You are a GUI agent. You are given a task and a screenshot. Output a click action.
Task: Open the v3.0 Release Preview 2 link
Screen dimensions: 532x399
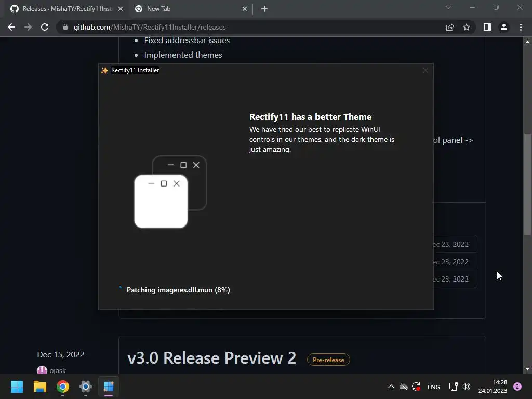[212, 358]
